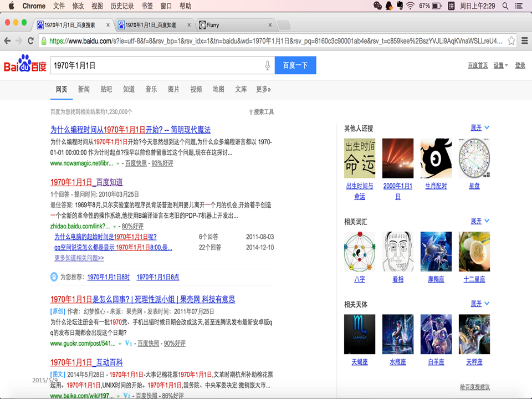The height and width of the screenshot is (399, 532).
Task: Open Chrome hamburger menu
Action: click(525, 40)
